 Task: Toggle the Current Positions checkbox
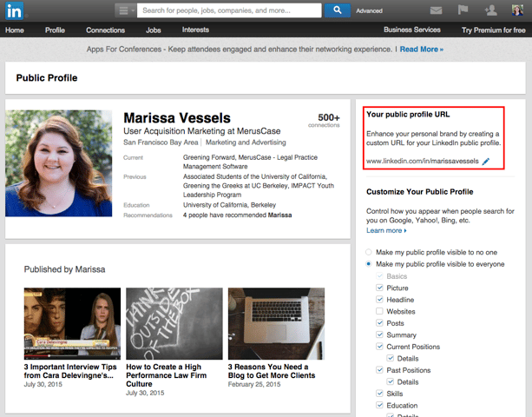[379, 347]
